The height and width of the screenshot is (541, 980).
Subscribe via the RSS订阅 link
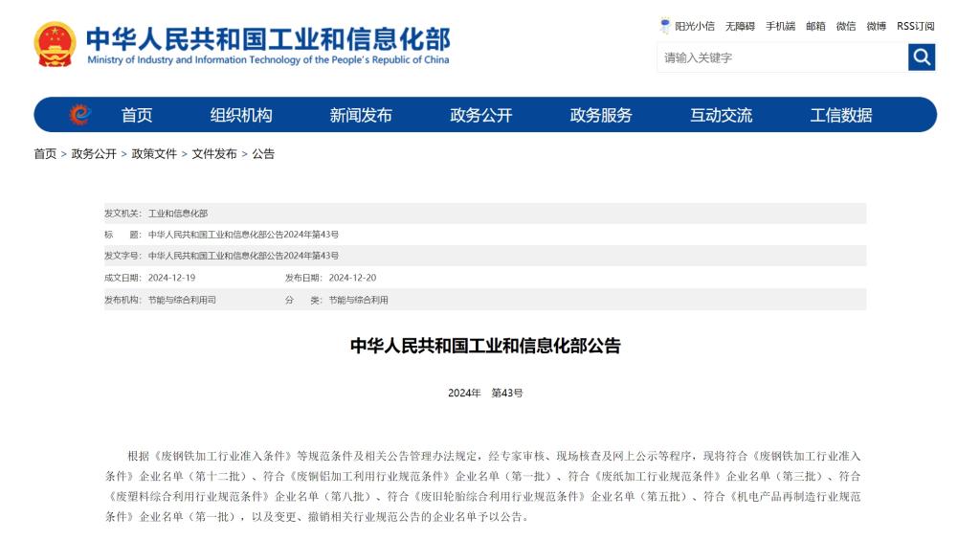click(915, 26)
